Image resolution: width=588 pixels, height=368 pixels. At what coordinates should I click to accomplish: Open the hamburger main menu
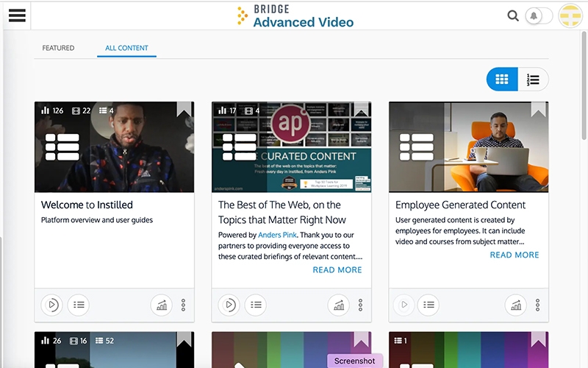(16, 15)
